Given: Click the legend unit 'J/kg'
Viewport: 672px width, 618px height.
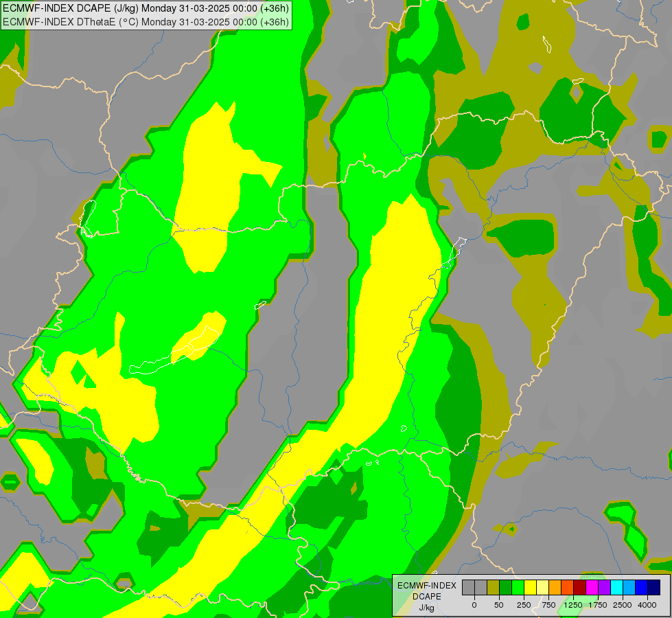Looking at the screenshot, I should click(427, 608).
